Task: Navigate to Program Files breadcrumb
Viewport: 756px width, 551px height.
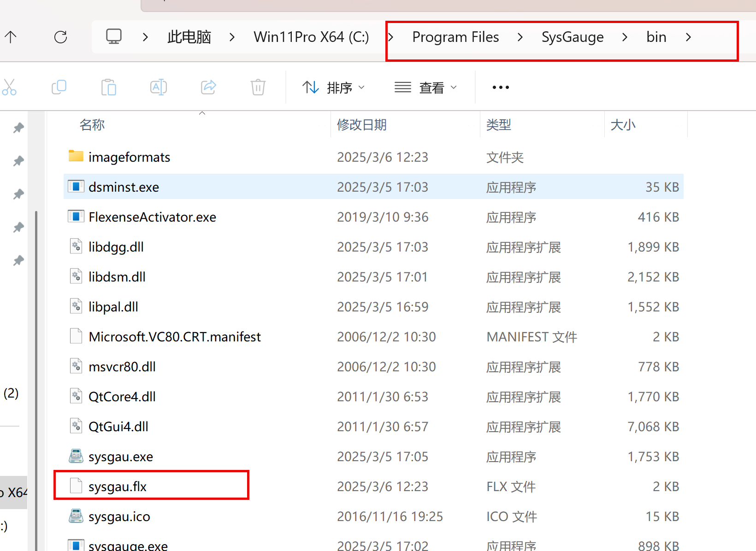Action: [x=455, y=37]
